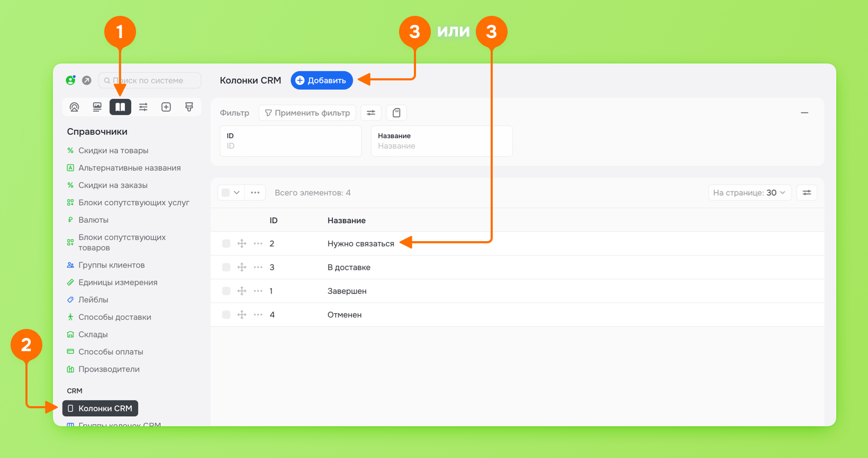Focus the Название filter field

pyautogui.click(x=442, y=141)
